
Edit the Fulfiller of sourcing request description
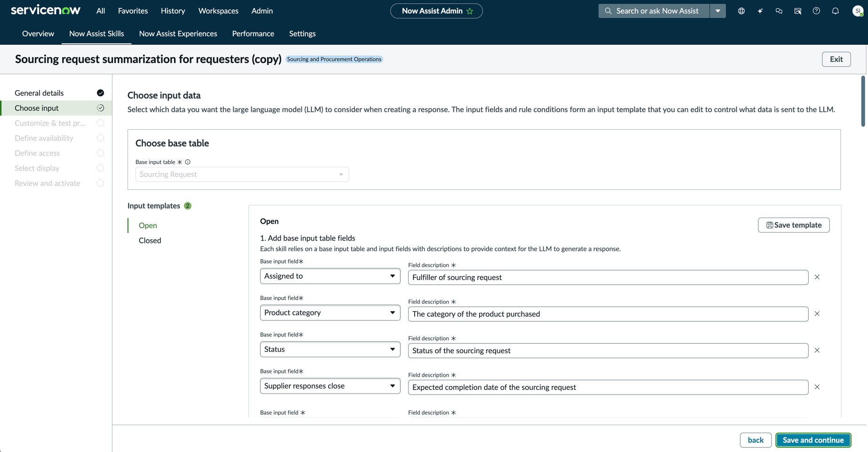[x=608, y=277]
